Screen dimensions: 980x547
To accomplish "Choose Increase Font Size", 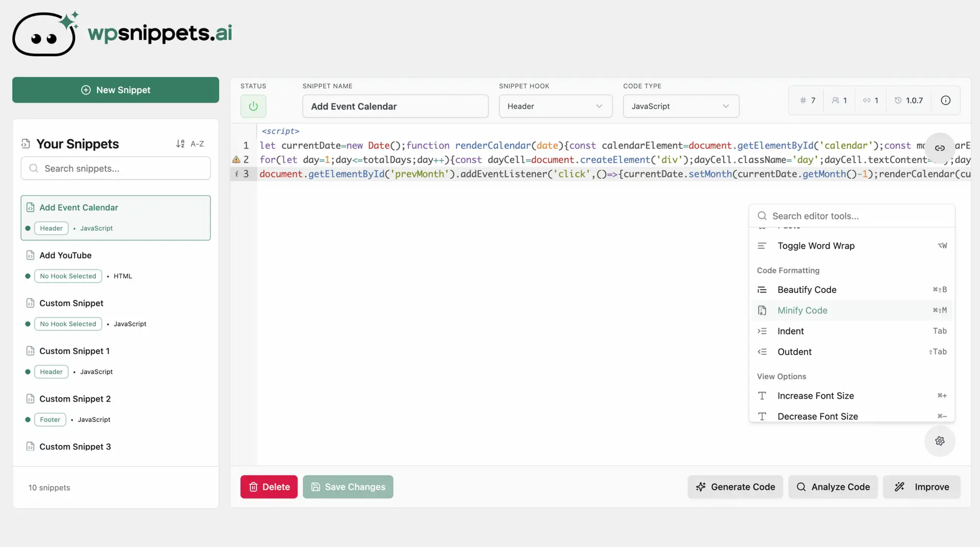I will (x=852, y=396).
